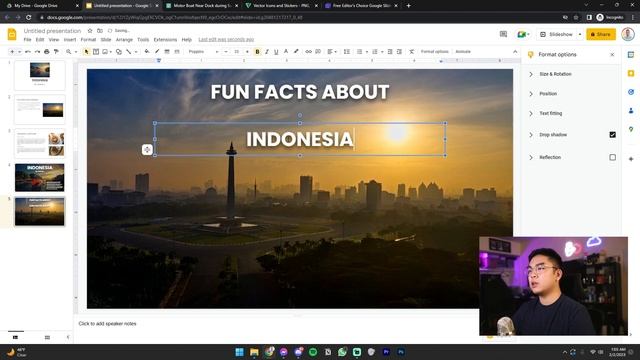Click the Format options toolbar button
This screenshot has width=640, height=360.
click(x=434, y=52)
